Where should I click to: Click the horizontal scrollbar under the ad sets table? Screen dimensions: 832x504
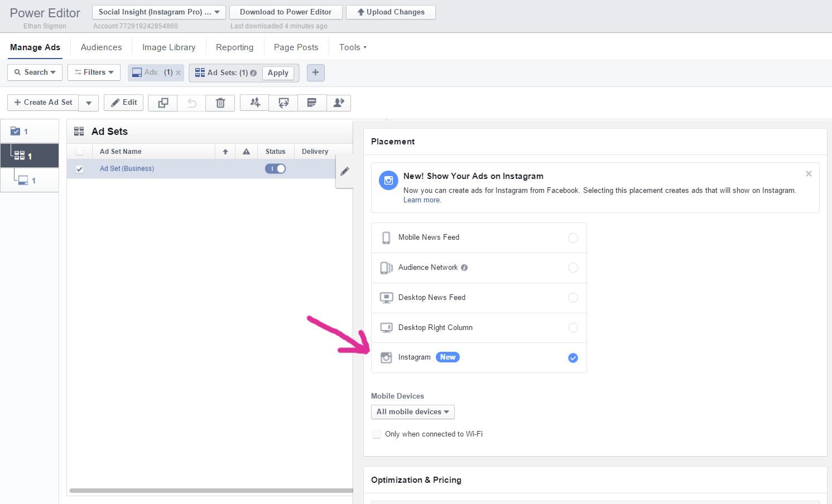point(211,491)
